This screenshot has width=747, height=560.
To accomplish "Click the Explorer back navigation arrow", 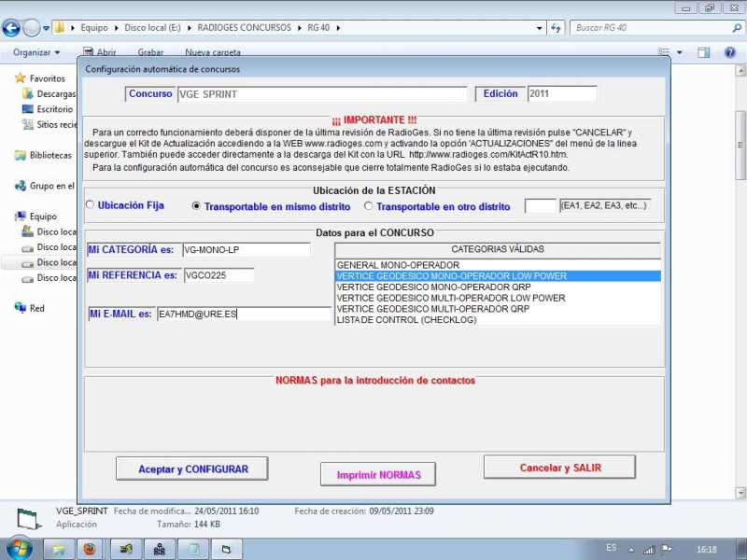I will (x=11, y=28).
